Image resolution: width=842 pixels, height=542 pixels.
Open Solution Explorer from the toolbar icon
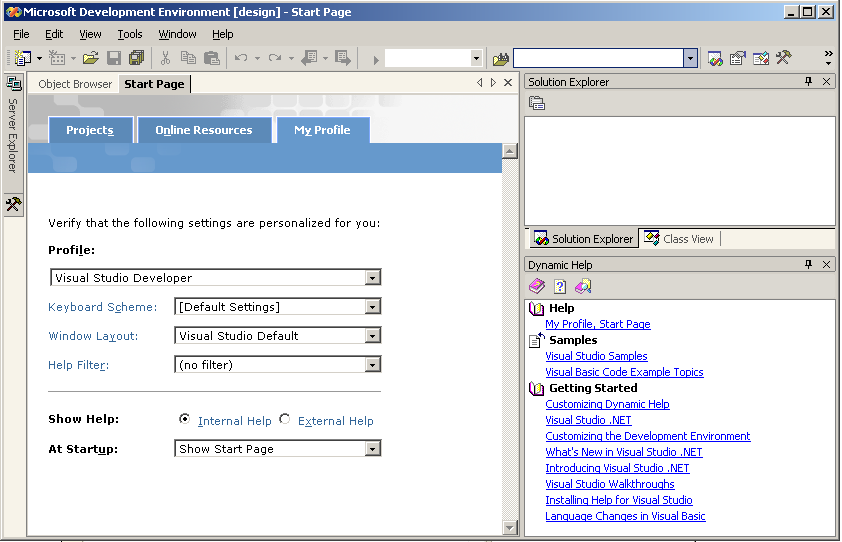715,58
